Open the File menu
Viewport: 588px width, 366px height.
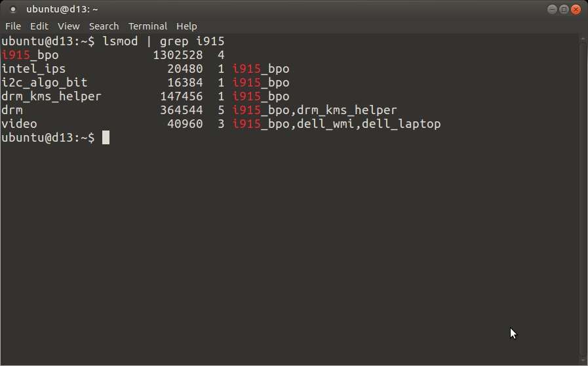tap(13, 26)
